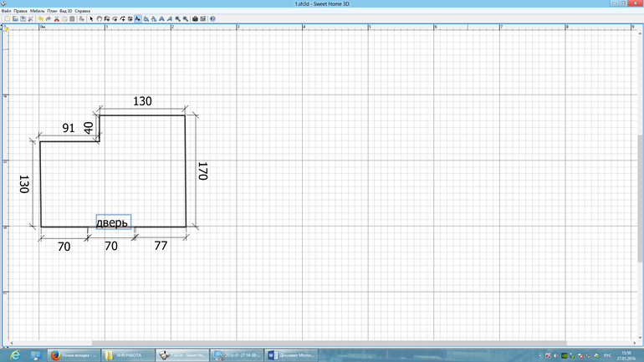This screenshot has width=644, height=362.
Task: Open the Мебель menu
Action: coord(37,10)
